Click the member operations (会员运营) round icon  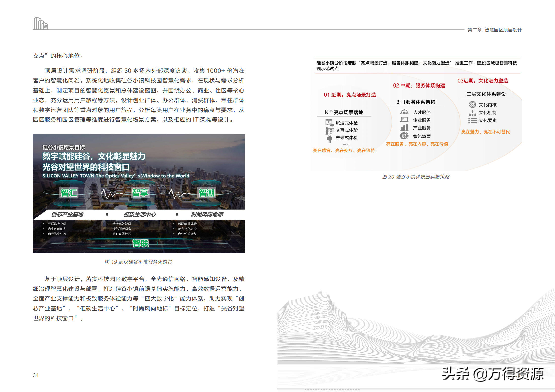tap(404, 136)
